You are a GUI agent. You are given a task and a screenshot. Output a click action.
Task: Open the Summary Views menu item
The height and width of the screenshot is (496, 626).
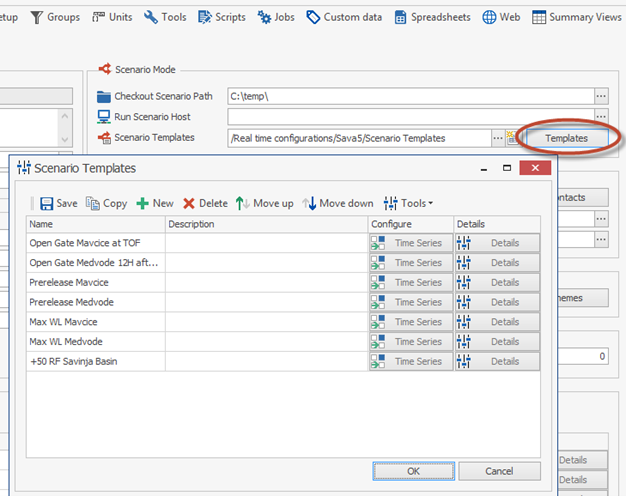click(577, 17)
